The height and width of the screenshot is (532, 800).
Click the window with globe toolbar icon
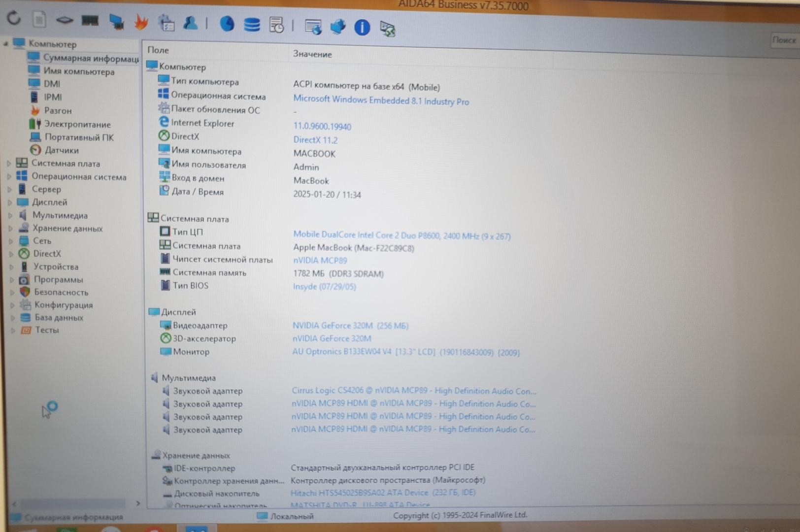coord(313,27)
